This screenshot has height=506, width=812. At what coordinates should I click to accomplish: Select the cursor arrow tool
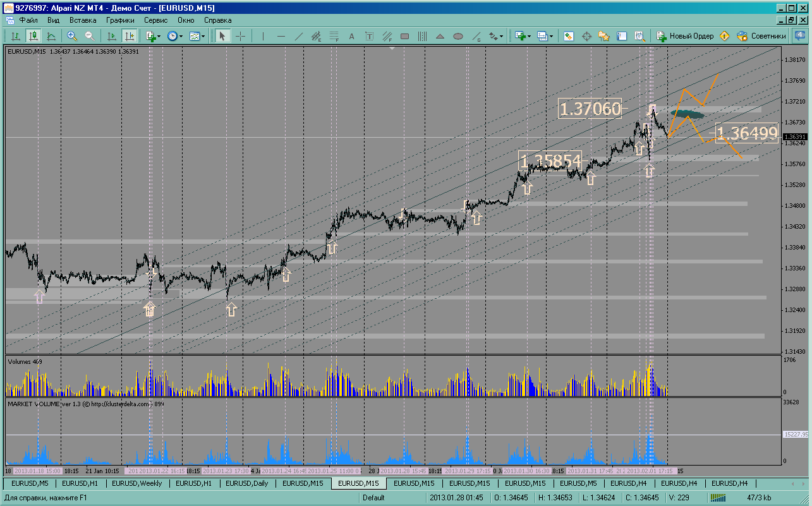tap(222, 36)
